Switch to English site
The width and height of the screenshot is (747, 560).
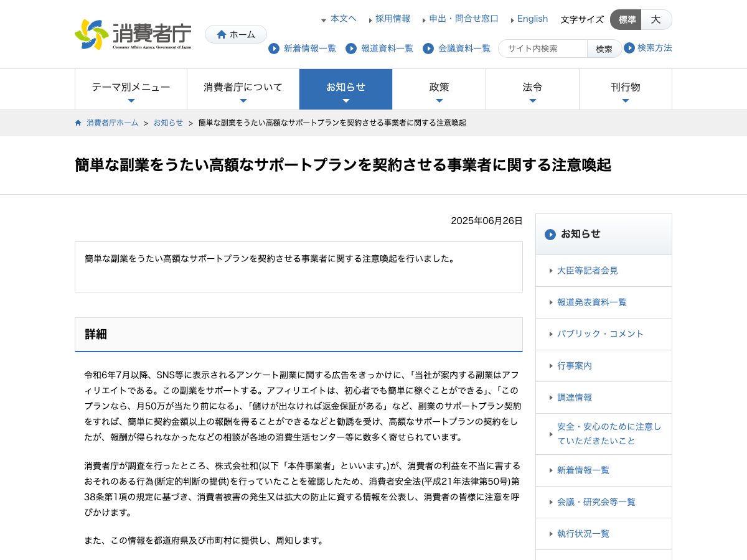pyautogui.click(x=533, y=19)
